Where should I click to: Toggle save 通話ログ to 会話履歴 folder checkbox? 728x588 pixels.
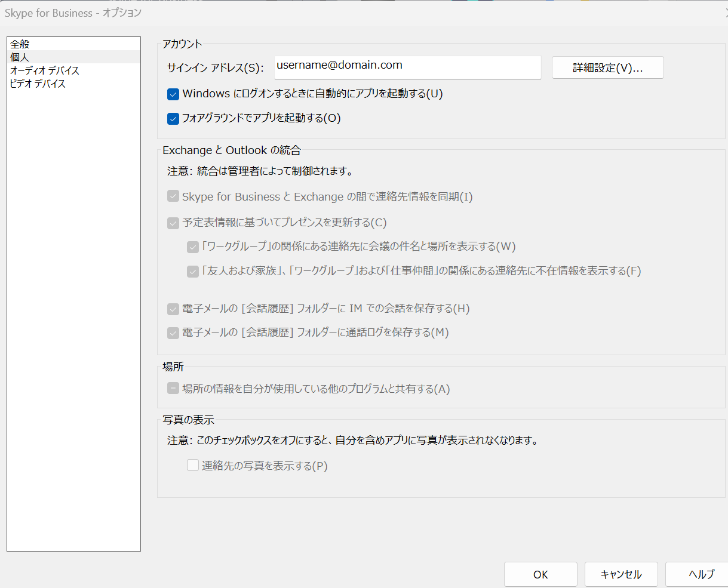click(173, 333)
